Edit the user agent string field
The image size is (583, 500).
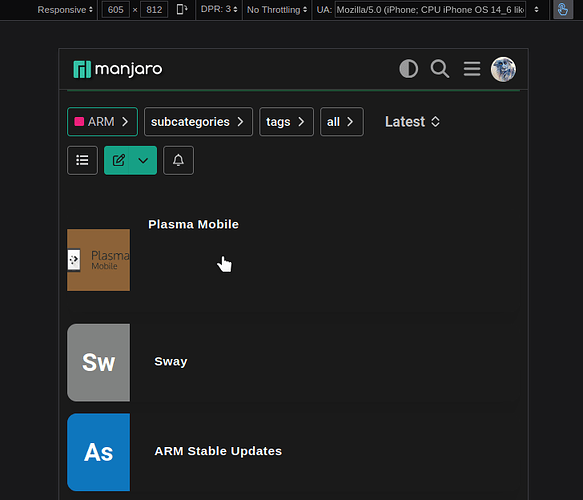pos(431,10)
